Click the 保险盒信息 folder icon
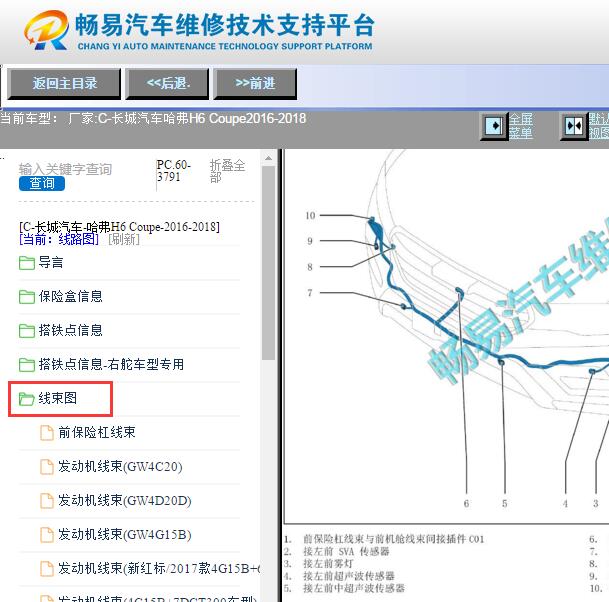The width and height of the screenshot is (609, 602). pyautogui.click(x=27, y=297)
